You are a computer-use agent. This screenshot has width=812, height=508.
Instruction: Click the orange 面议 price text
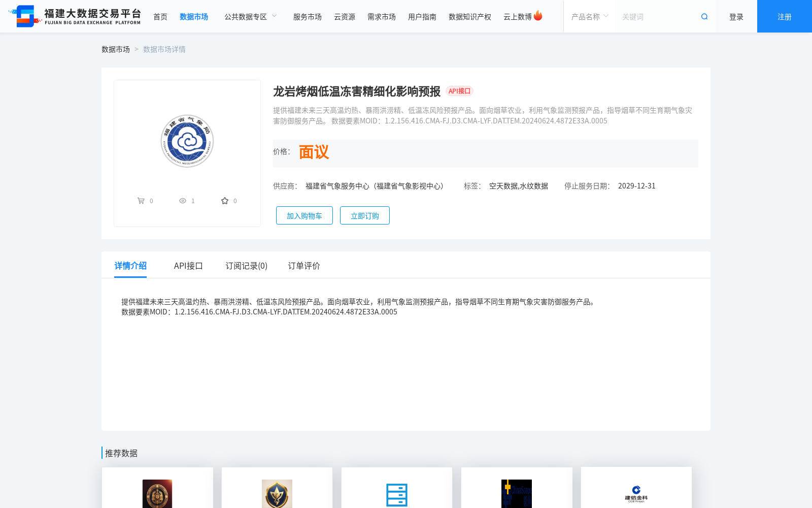coord(314,152)
